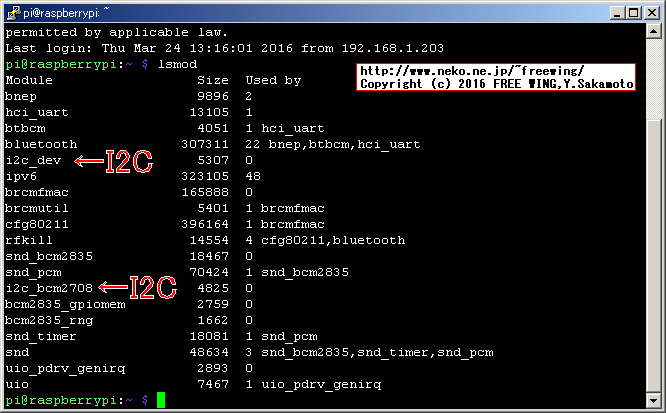Screen dimensions: 666x413
Task: Click the window title 'pi@raspberrypi: ~'
Action: click(67, 13)
